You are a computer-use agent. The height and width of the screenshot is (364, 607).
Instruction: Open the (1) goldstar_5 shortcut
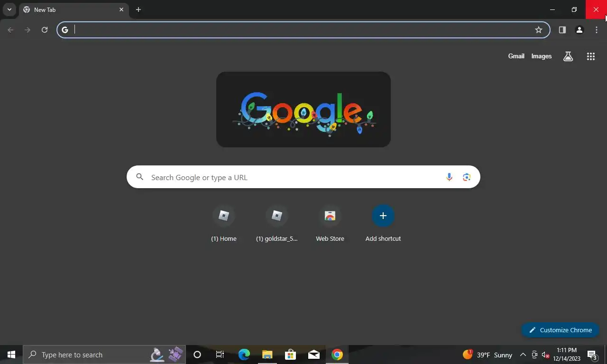277,224
